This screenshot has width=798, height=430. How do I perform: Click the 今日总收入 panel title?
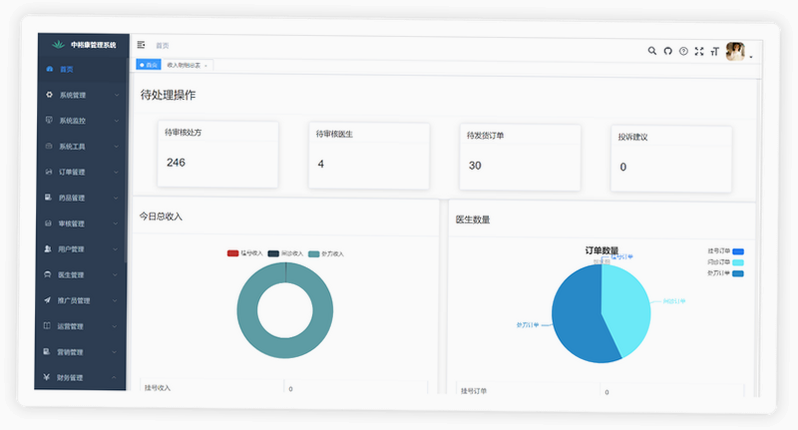pyautogui.click(x=161, y=216)
